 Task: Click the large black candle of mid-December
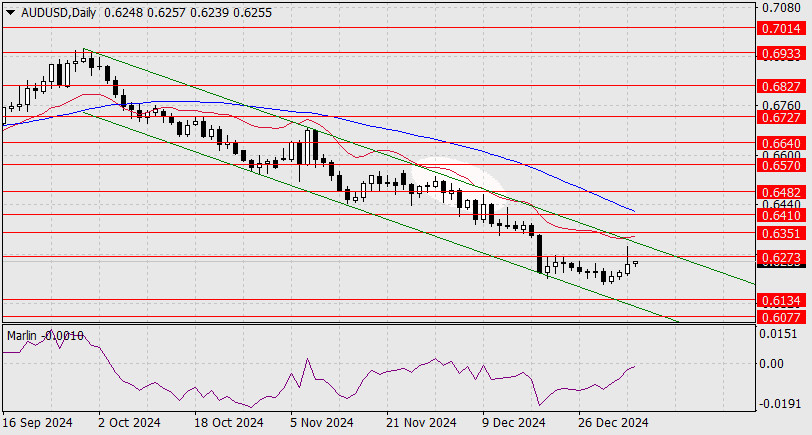(x=539, y=254)
